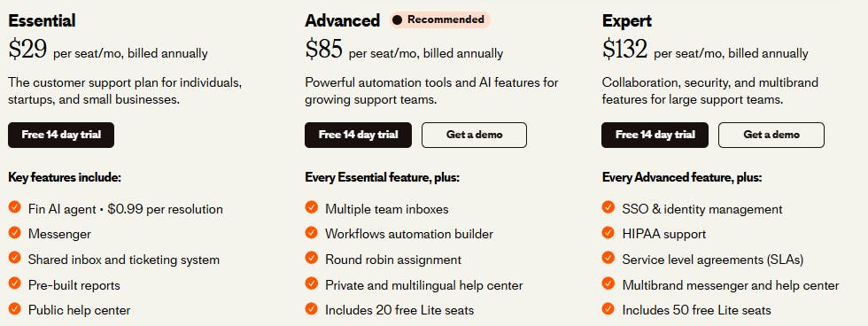
Task: Click the checkmark next to Includes 50 free Lite seats
Action: pyautogui.click(x=608, y=308)
